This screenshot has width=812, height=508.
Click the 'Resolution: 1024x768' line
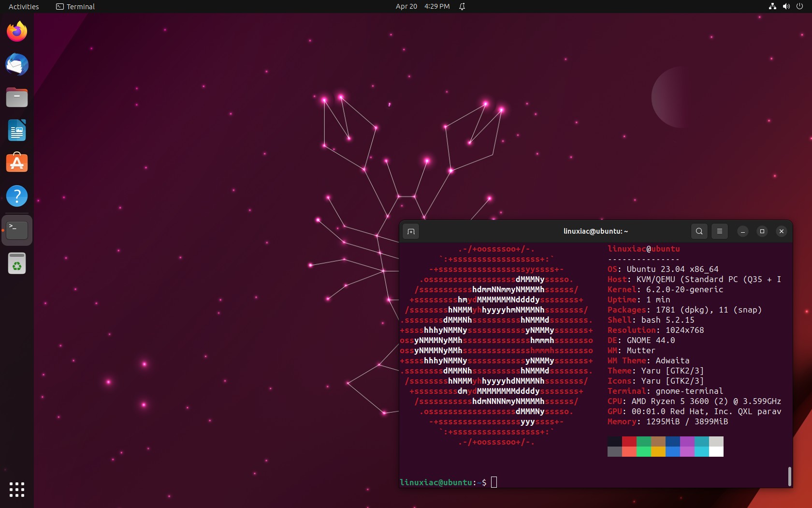(x=655, y=330)
